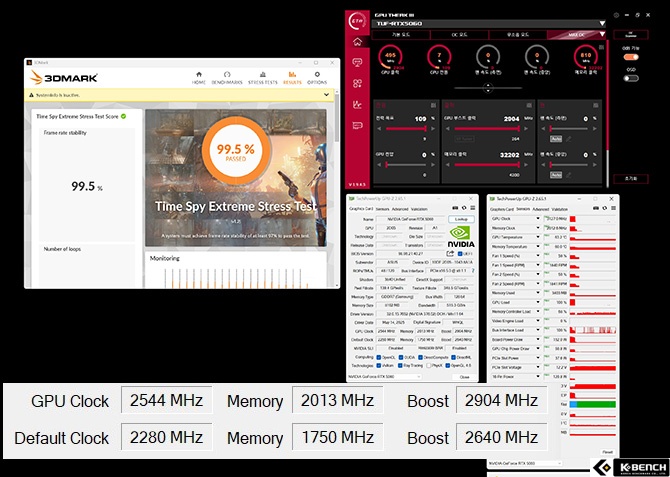Screen dimensions: 670x477
Task: Toggle the DirectCompute checkbox in GPU-Z
Action: (420, 357)
